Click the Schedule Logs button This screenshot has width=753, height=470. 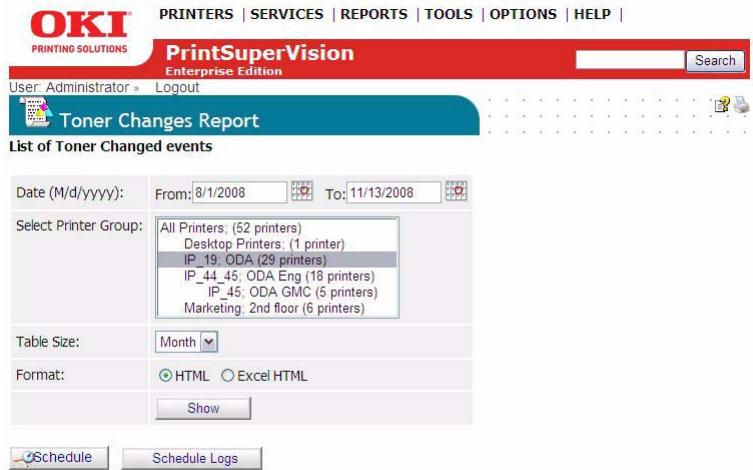point(192,458)
